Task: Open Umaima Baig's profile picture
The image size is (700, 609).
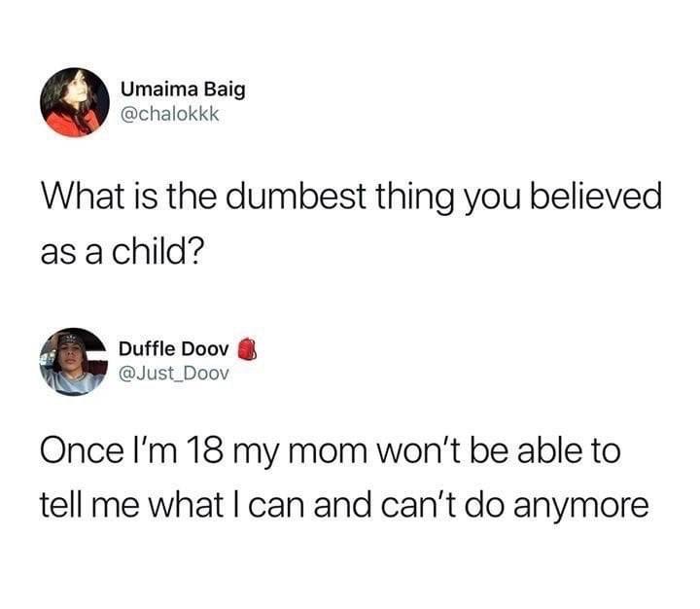Action: (x=75, y=102)
